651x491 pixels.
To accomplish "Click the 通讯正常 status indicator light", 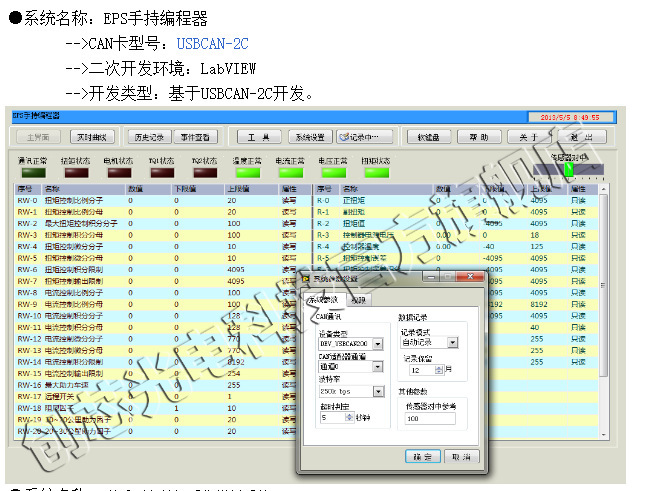I will point(34,173).
